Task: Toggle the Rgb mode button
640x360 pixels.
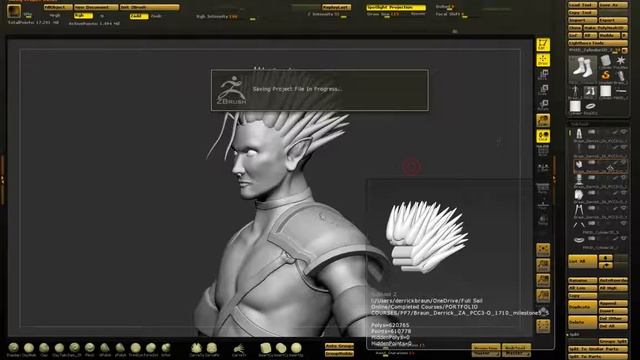Action: click(83, 16)
